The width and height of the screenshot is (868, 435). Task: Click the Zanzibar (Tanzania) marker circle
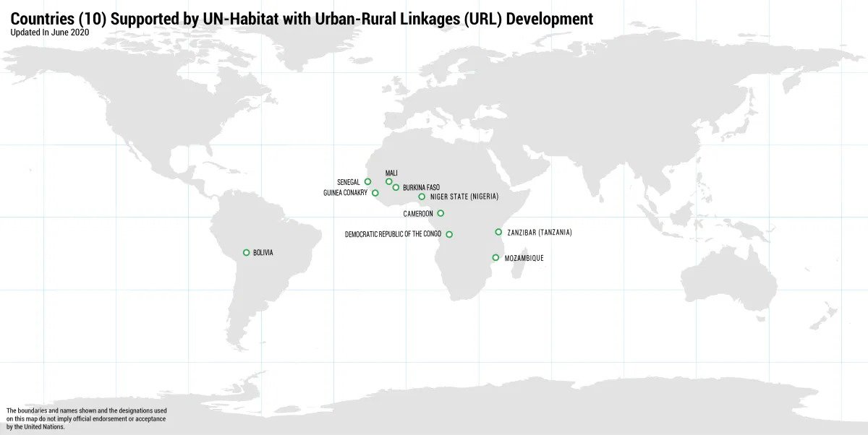click(498, 232)
